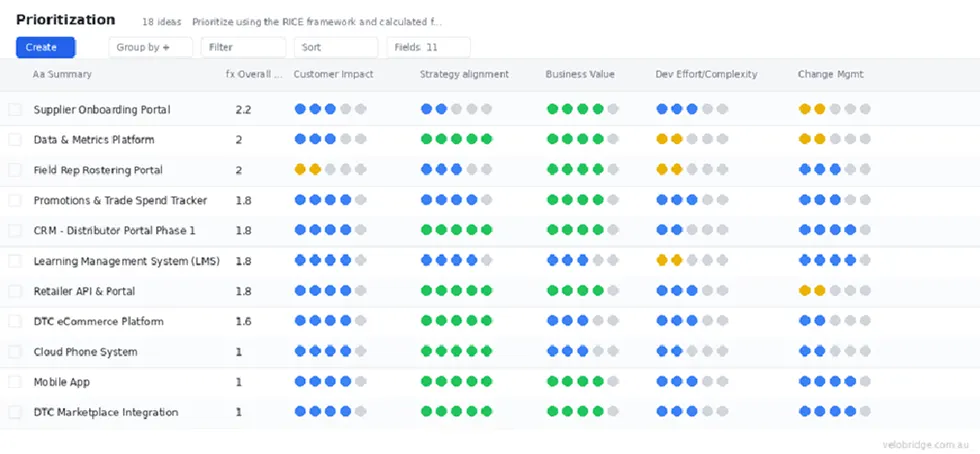This screenshot has height=454, width=980.
Task: Click Supplier Onboarding Portal overall score 2.2
Action: click(x=243, y=109)
